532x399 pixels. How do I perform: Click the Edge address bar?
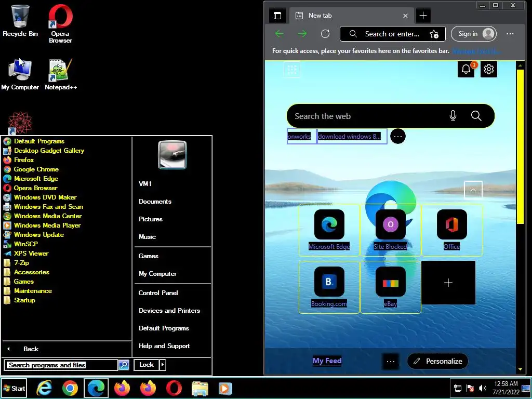[393, 34]
